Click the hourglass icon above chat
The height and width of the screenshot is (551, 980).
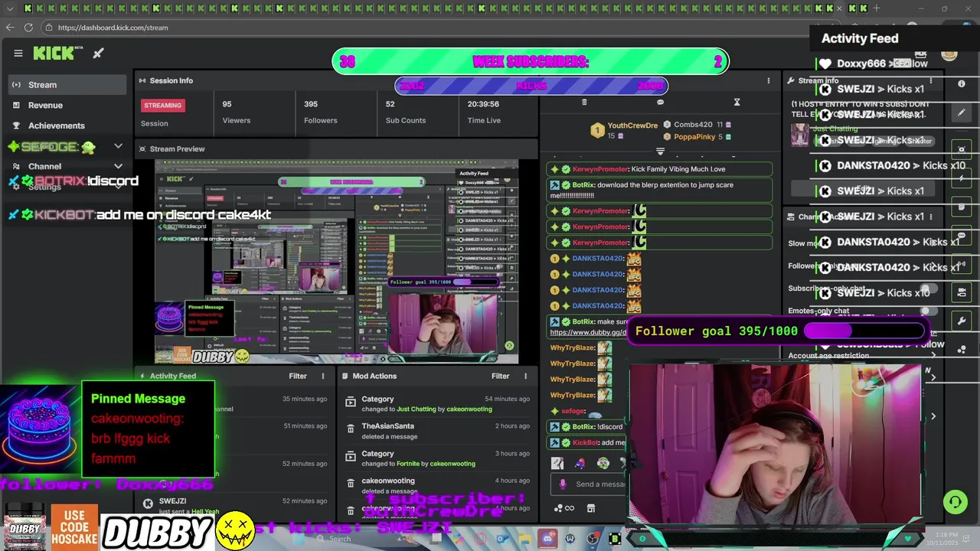pos(737,102)
